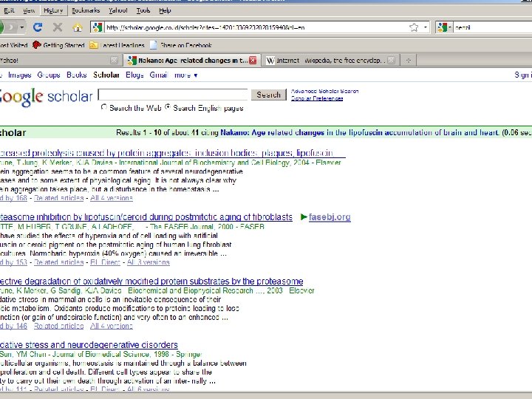Go to the home page icon
Image resolution: width=532 pixels, height=399 pixels.
[78, 27]
